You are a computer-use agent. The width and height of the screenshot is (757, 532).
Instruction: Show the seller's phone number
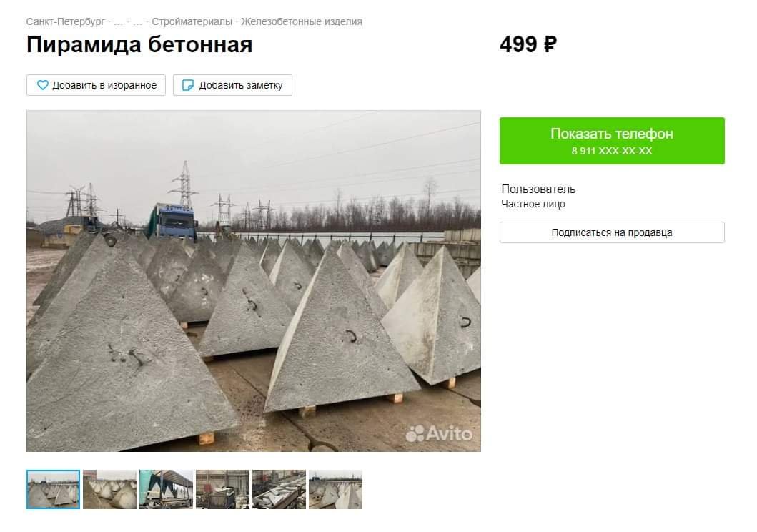coord(612,140)
